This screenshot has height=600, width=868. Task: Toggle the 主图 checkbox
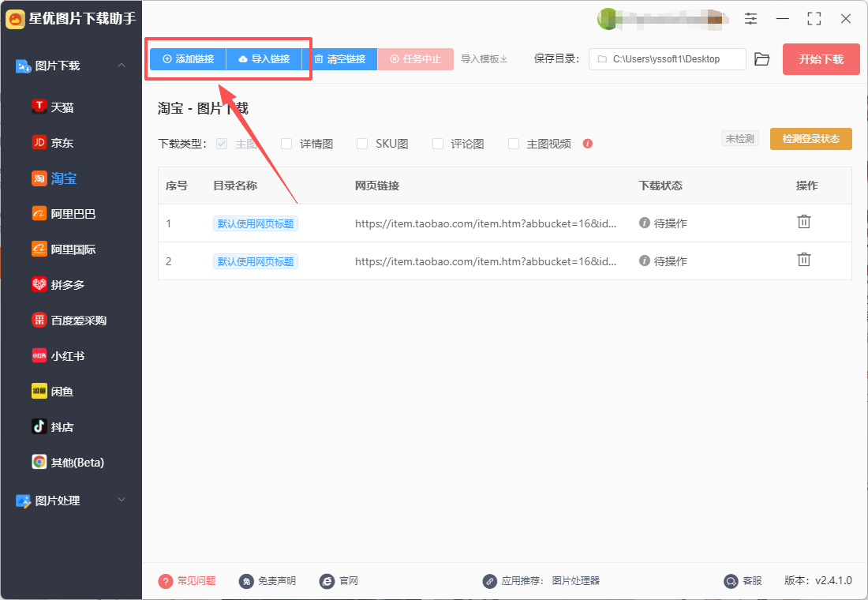pos(222,144)
